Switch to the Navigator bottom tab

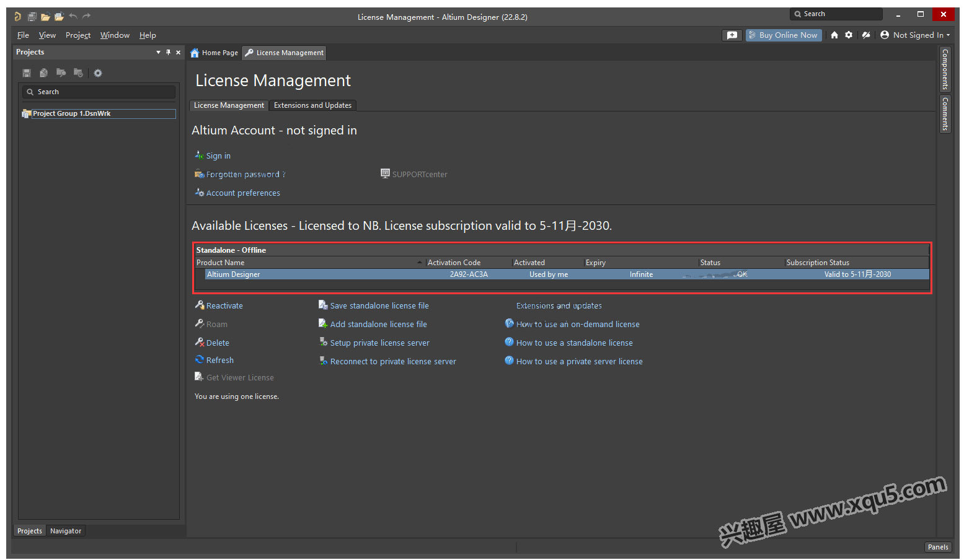(66, 531)
